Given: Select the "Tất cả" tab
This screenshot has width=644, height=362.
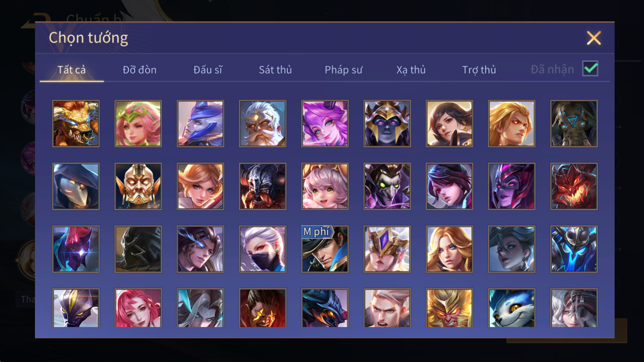Looking at the screenshot, I should pyautogui.click(x=72, y=70).
